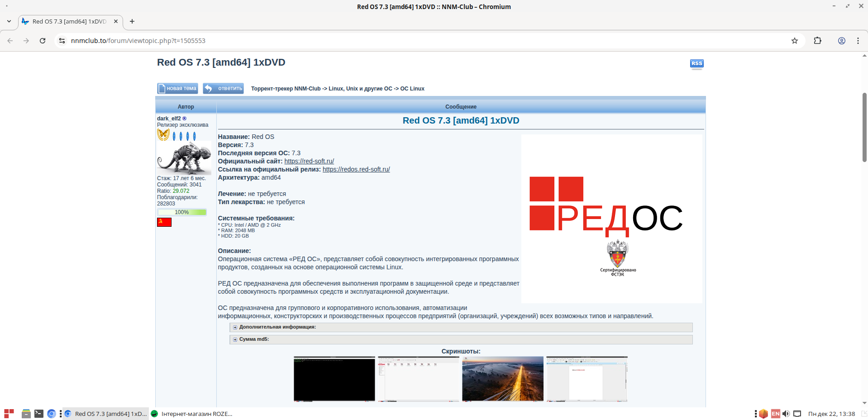Click the Ответить reply button
868x420 pixels.
pos(223,88)
